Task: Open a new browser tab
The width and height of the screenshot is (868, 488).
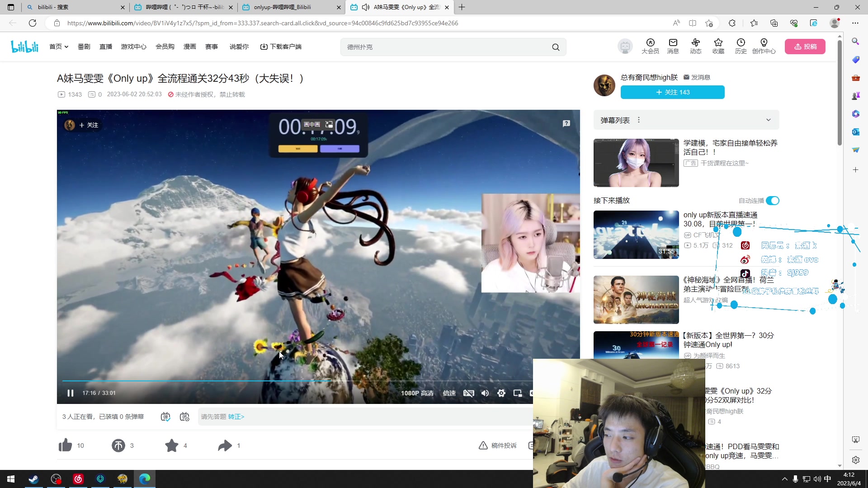Action: coord(462,7)
